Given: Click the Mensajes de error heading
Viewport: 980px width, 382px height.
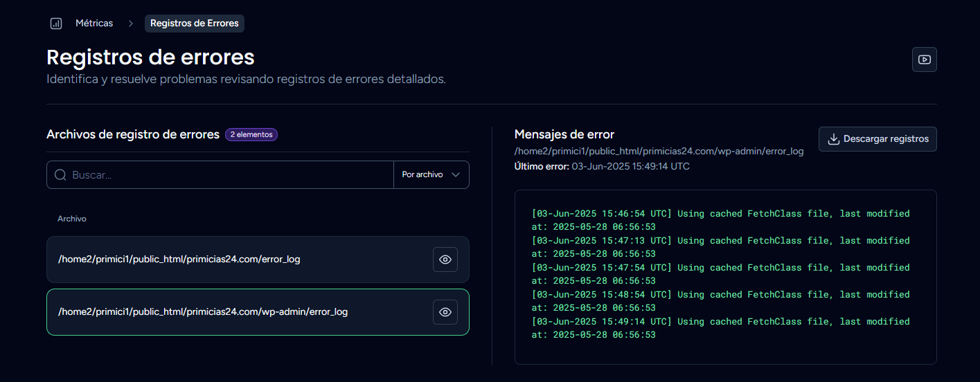Looking at the screenshot, I should [564, 134].
